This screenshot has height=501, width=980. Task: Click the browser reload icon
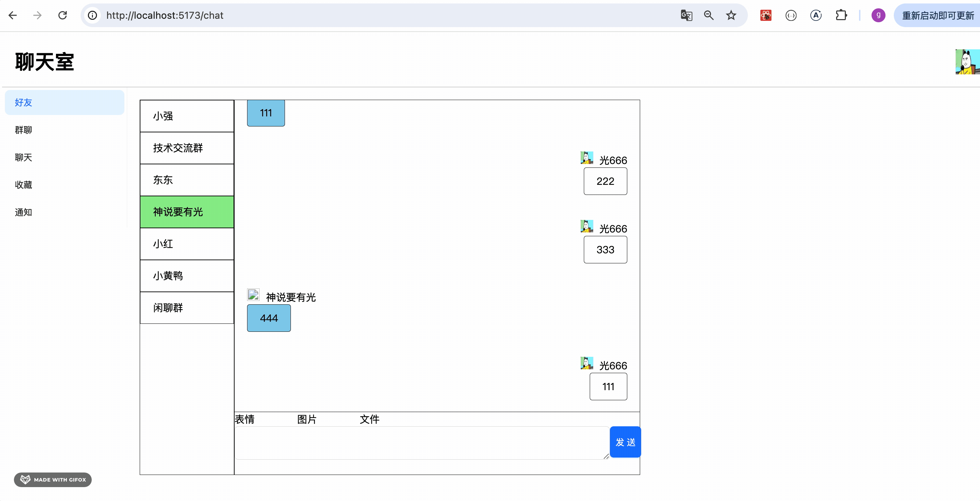click(63, 15)
